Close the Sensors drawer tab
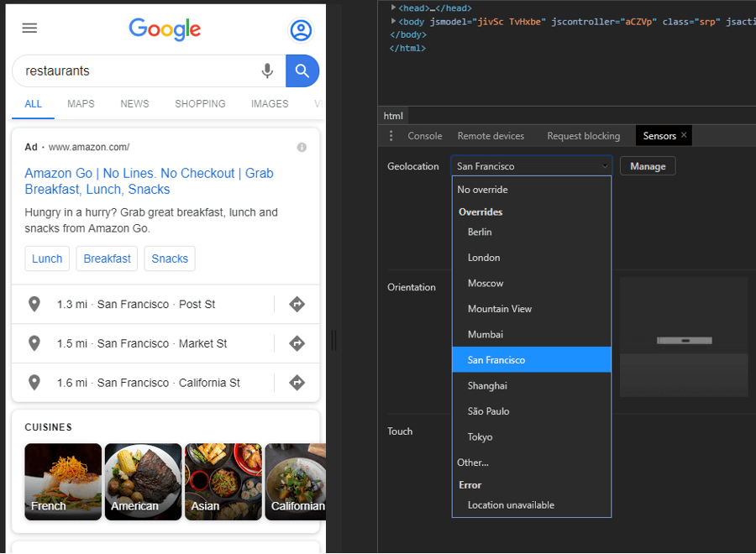 (684, 135)
